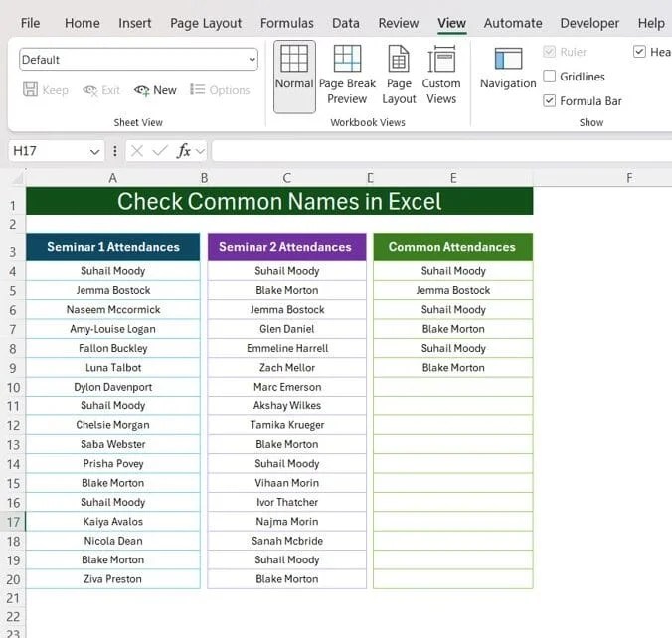Open the Formulas tab
This screenshot has height=638, width=672.
point(287,23)
